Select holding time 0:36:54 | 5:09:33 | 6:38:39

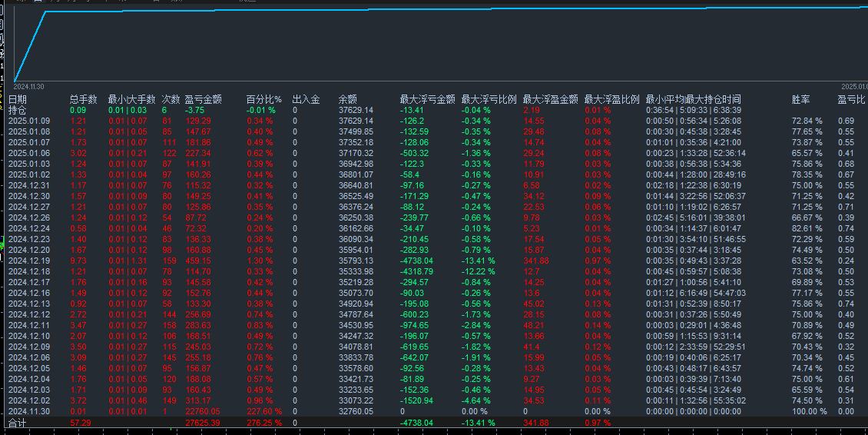693,110
